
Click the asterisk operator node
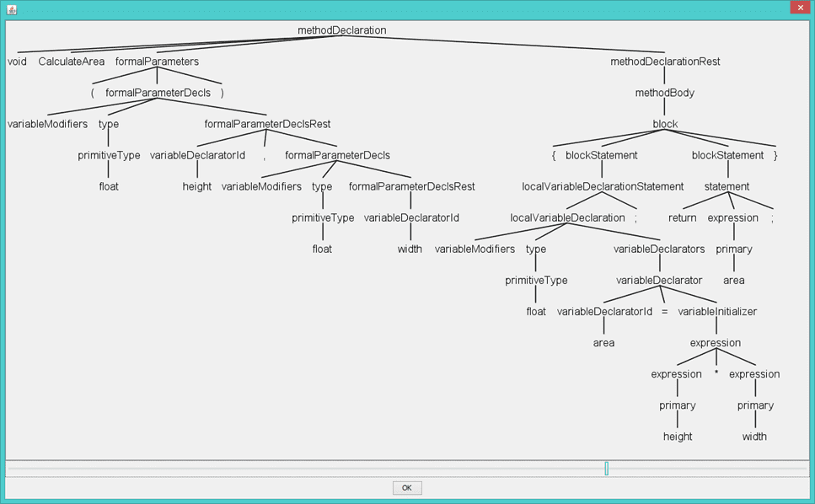(716, 373)
